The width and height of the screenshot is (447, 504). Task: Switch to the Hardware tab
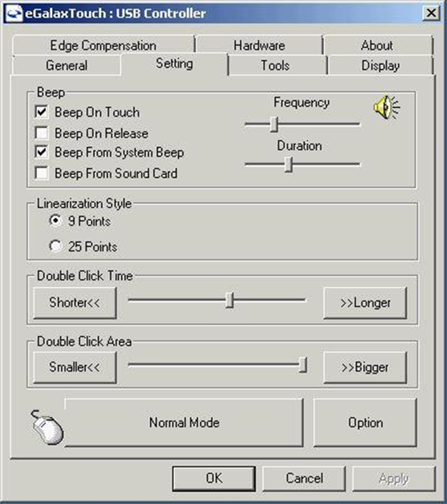[259, 45]
